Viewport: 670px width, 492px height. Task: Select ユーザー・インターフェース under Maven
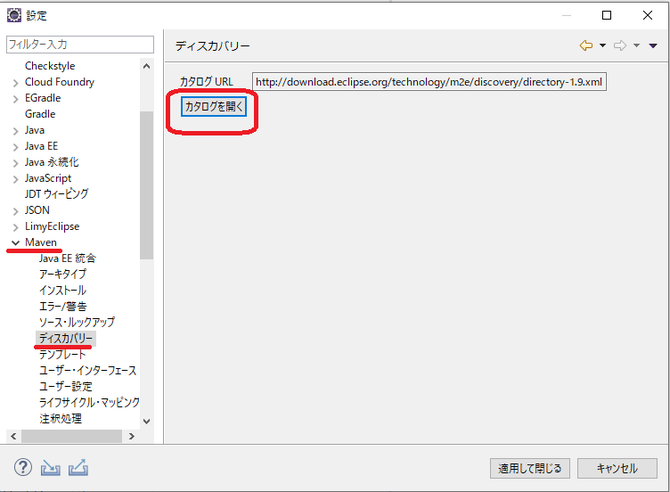pyautogui.click(x=88, y=370)
